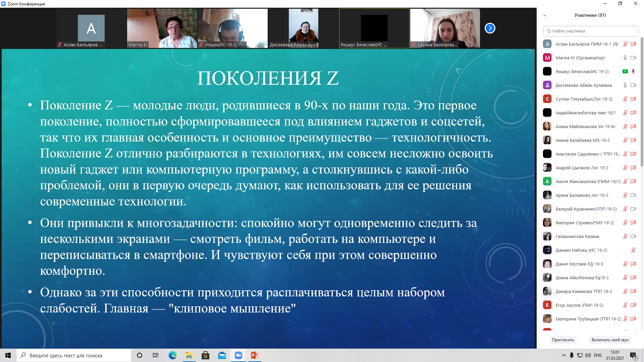644x362 pixels.
Task: Click the next participants video arrow
Action: coord(490,28)
